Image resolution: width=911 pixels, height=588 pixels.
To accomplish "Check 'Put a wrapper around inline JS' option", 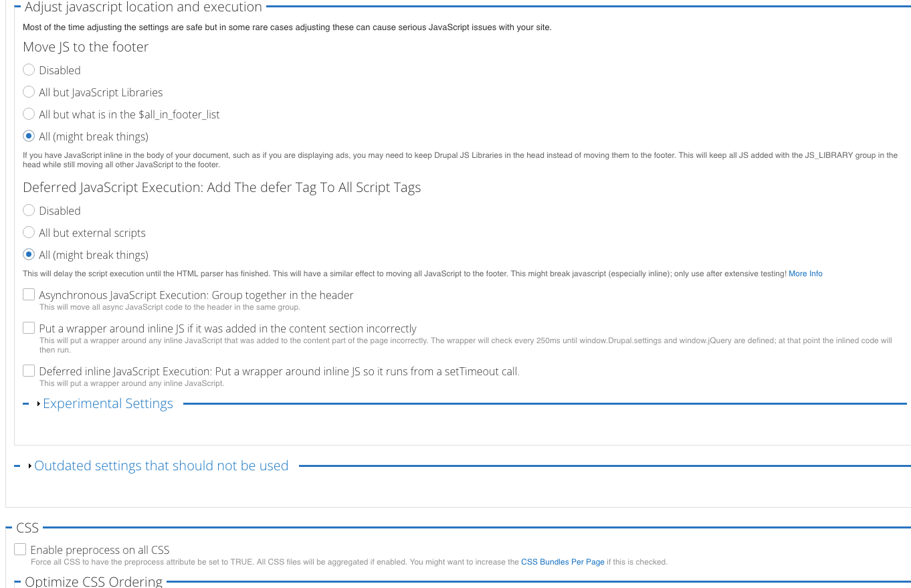I will pos(29,328).
